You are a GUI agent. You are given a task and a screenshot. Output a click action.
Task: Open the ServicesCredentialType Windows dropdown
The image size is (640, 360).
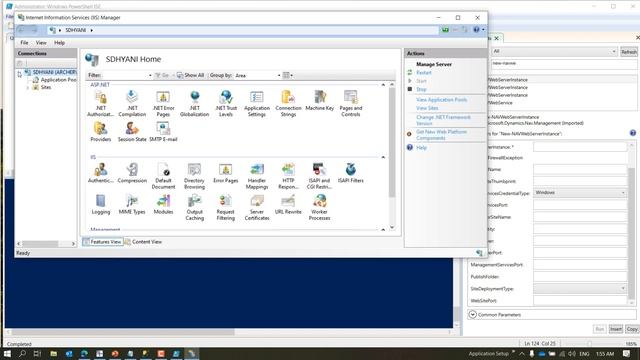(580, 193)
